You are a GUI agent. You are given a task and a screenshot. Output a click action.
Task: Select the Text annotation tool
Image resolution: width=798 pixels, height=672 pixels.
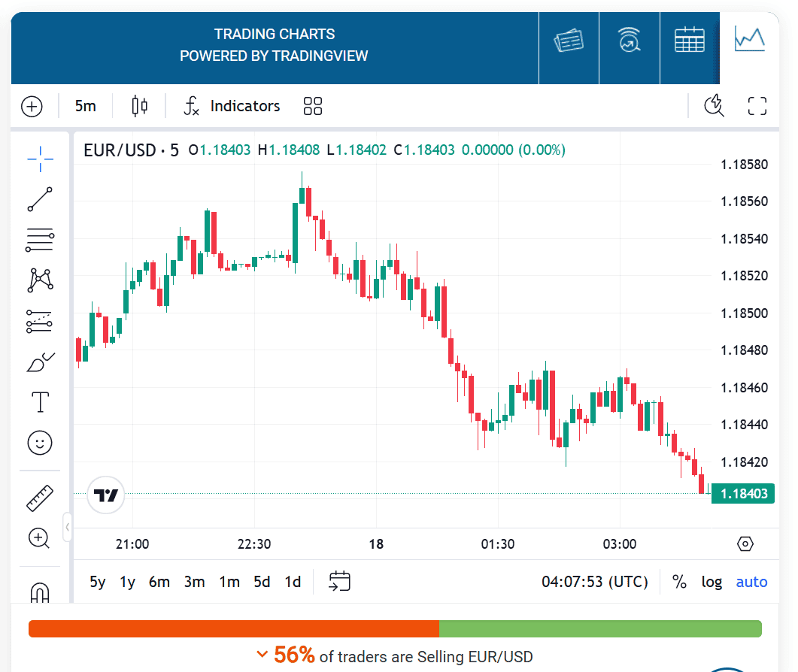coord(39,402)
